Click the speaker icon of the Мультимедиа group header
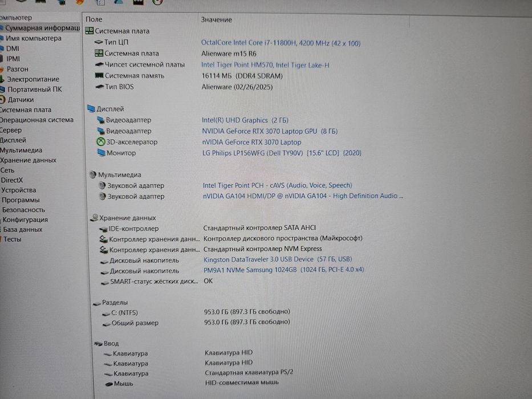The width and height of the screenshot is (532, 399). (92, 174)
